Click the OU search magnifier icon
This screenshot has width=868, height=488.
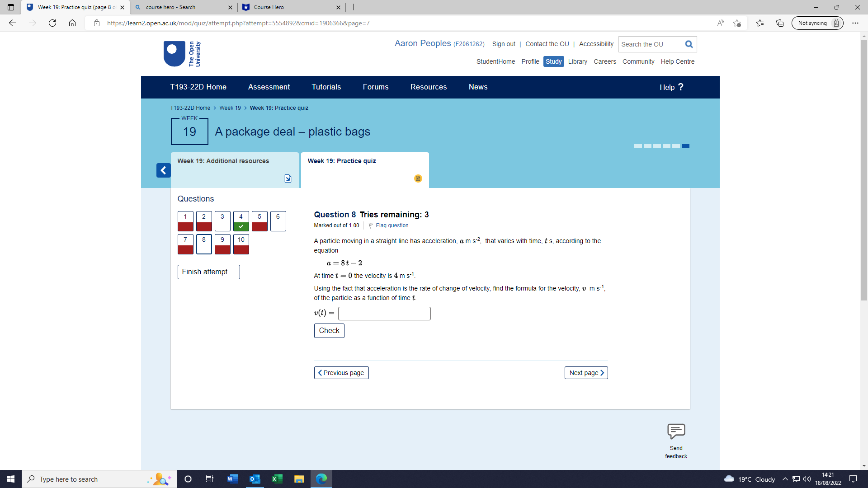tap(689, 44)
